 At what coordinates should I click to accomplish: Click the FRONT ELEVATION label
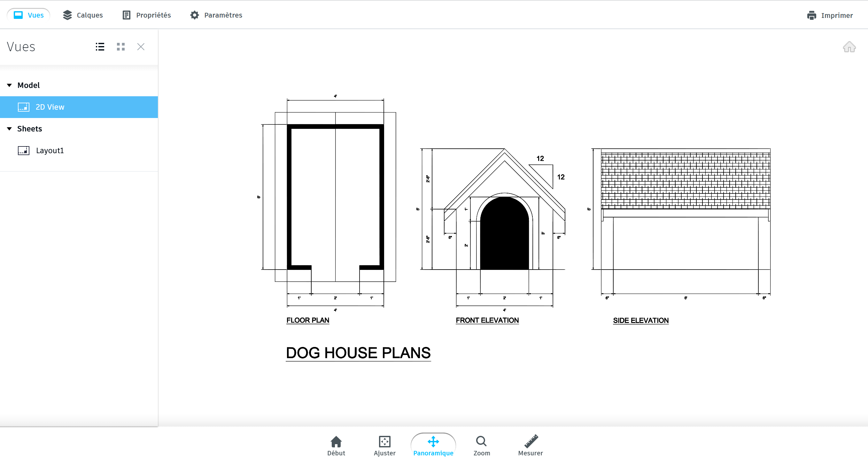click(x=487, y=320)
